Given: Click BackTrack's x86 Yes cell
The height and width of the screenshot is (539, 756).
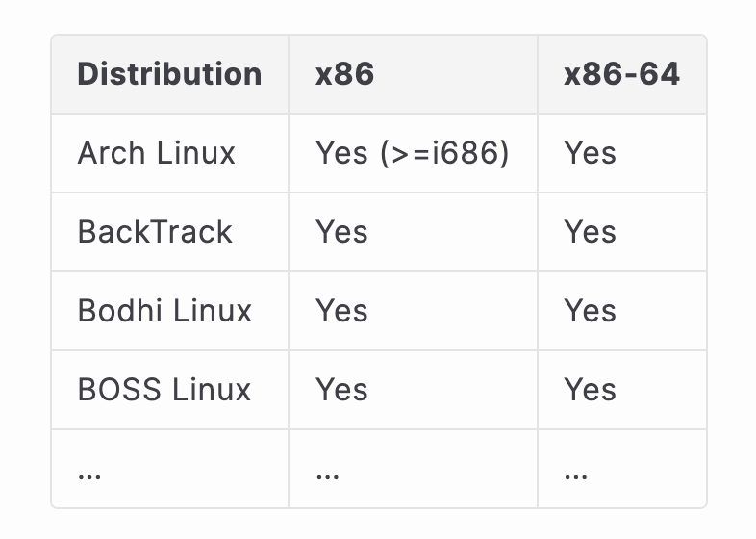Looking at the screenshot, I should (341, 232).
